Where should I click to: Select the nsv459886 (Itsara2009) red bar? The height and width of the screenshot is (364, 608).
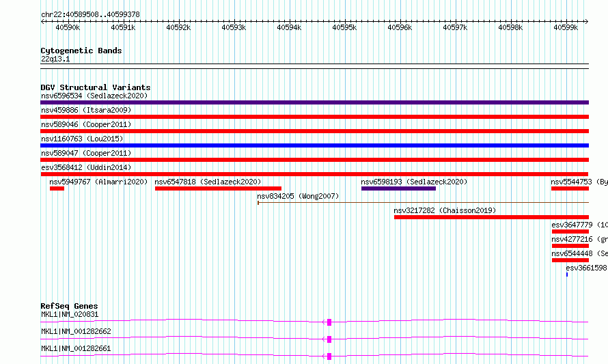(314, 117)
